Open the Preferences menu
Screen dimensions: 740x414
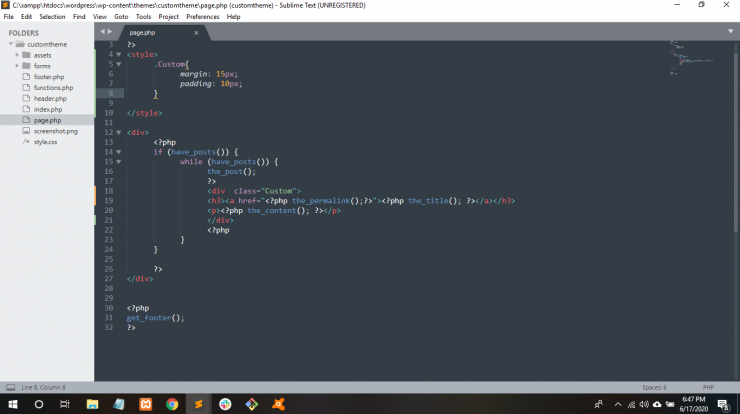pos(202,17)
